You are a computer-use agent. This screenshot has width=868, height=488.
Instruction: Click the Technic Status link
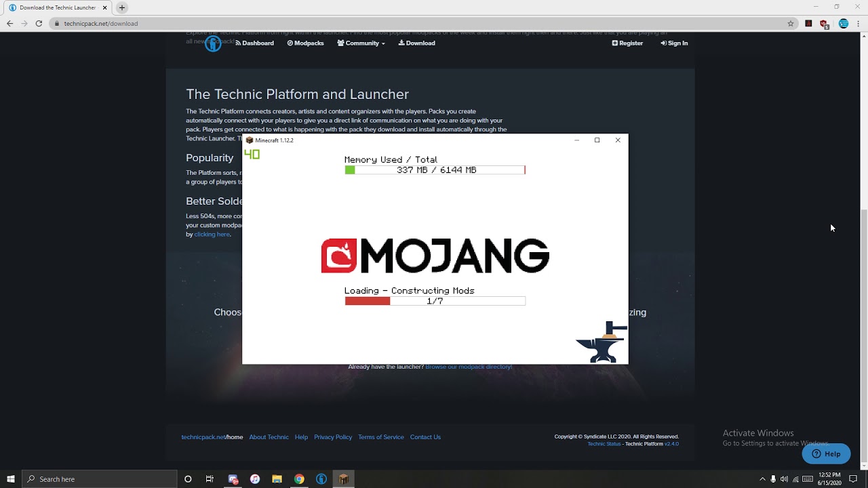click(604, 444)
